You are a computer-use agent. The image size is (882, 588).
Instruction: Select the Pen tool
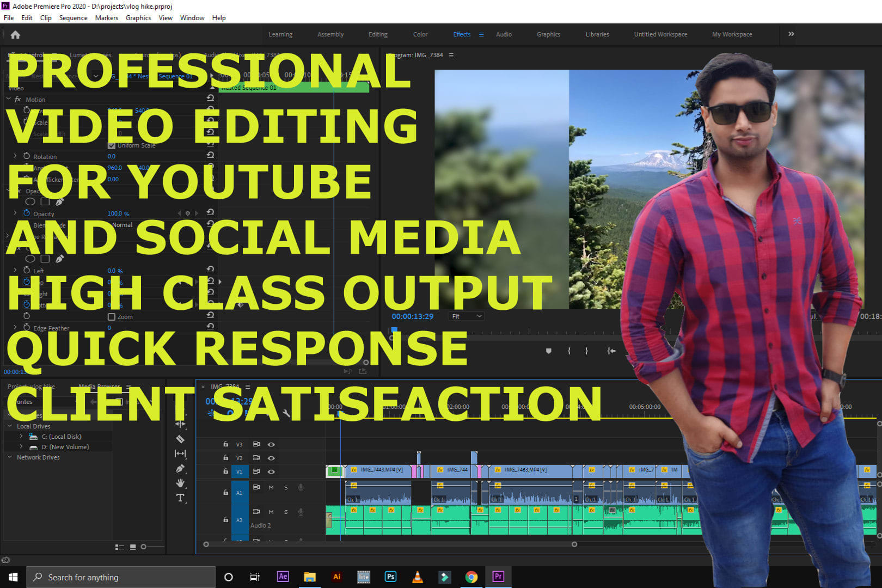click(x=180, y=468)
